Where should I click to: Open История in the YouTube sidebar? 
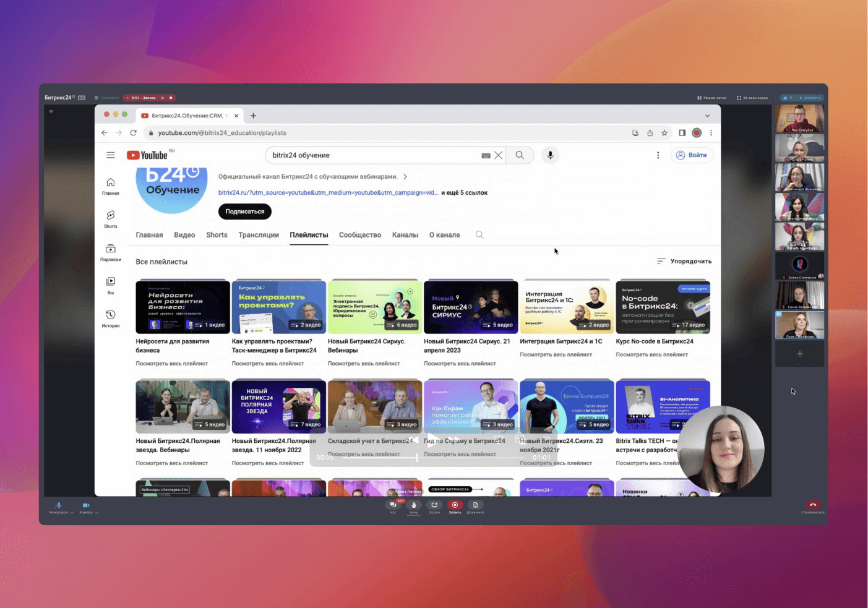[x=111, y=319]
